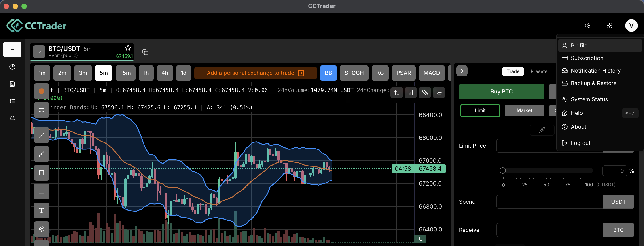The height and width of the screenshot is (246, 644).
Task: Open the alerts bell in sidebar
Action: click(x=12, y=118)
